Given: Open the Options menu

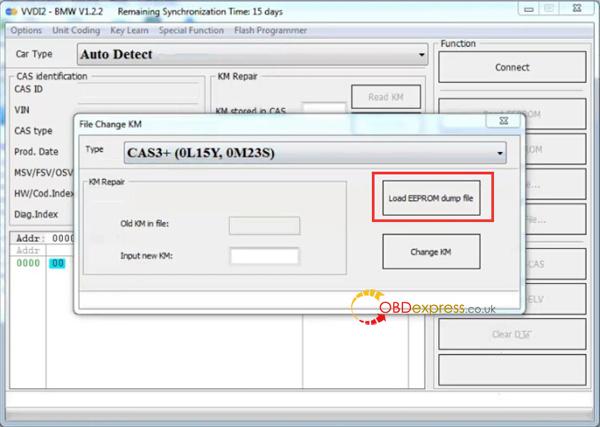Looking at the screenshot, I should [x=26, y=30].
